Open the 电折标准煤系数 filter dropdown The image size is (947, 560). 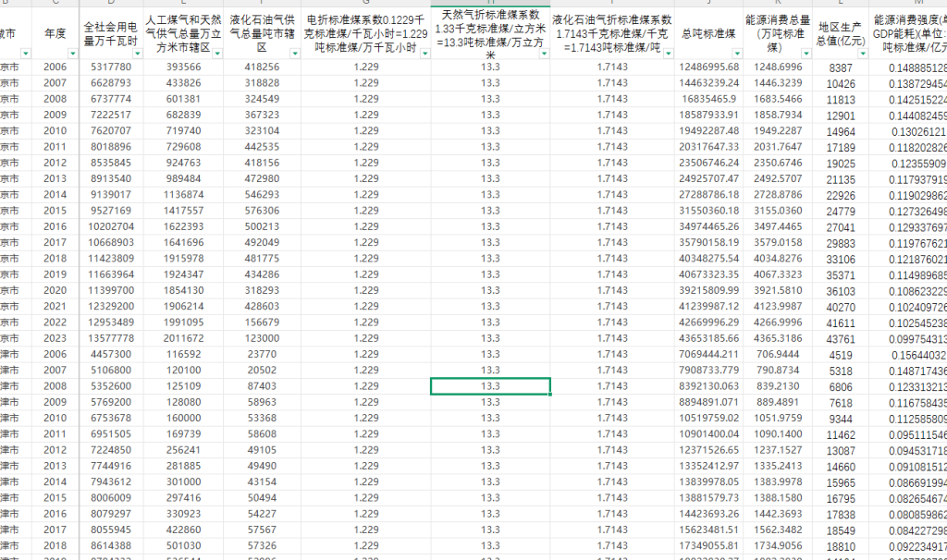424,54
